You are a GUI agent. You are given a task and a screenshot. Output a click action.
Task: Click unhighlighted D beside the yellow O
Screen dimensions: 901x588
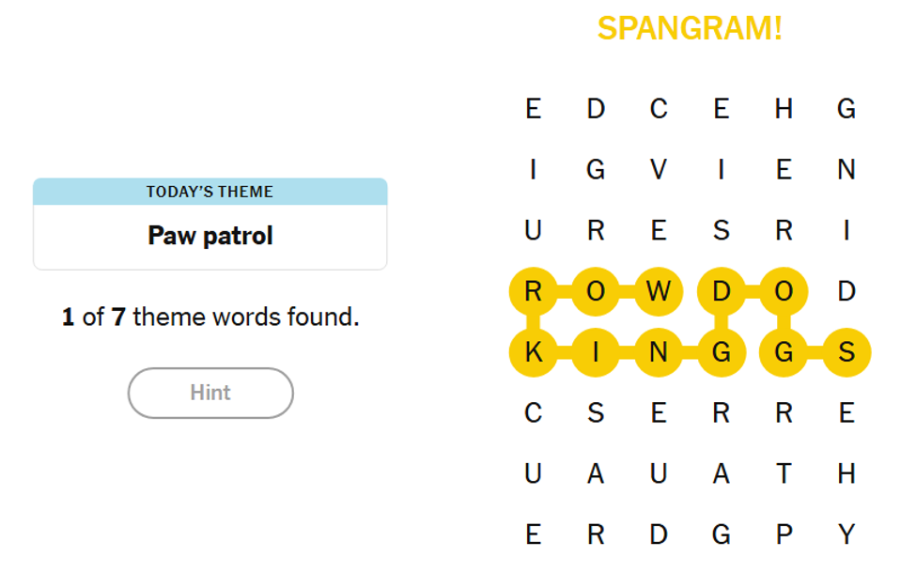point(847,292)
